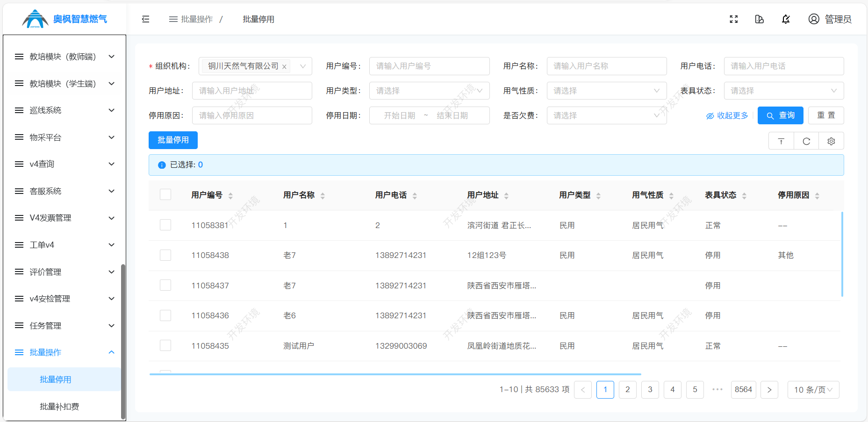Check the row for user 11058437
Viewport: 868px width, 422px height.
coord(165,285)
